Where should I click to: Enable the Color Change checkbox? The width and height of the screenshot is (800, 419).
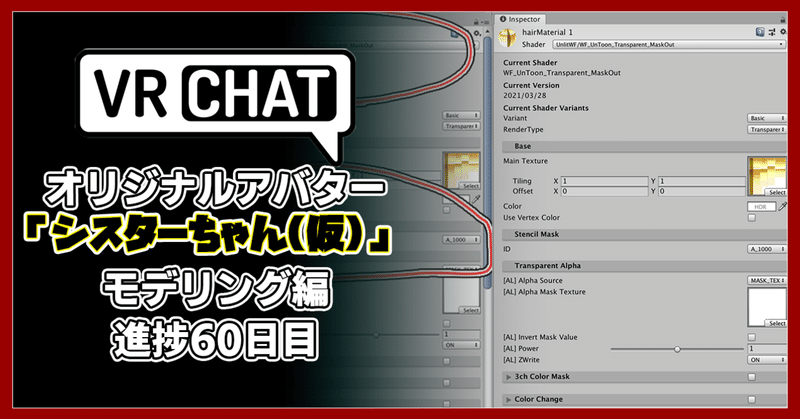(752, 400)
